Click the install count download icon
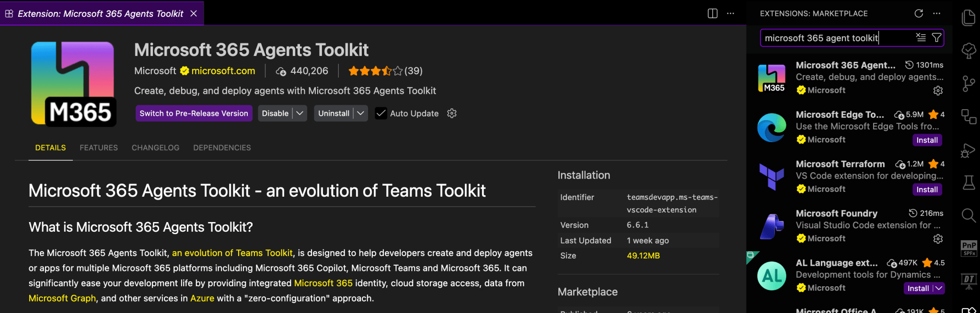 [x=281, y=71]
